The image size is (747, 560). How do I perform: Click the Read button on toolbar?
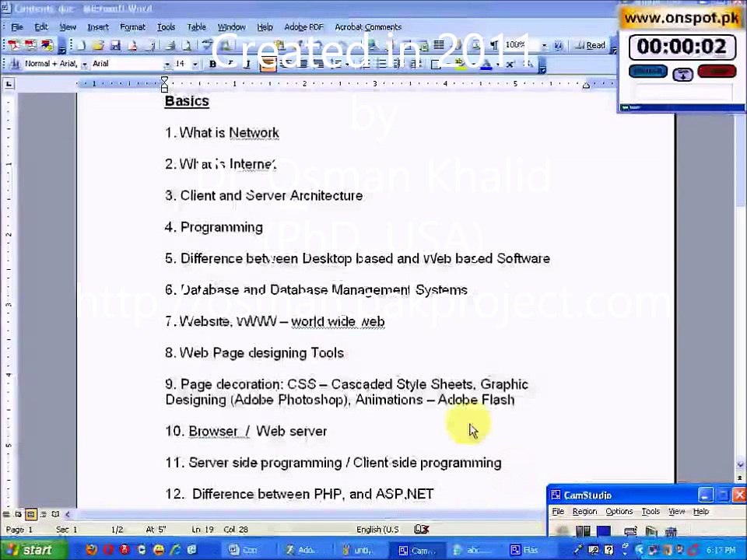(x=591, y=45)
